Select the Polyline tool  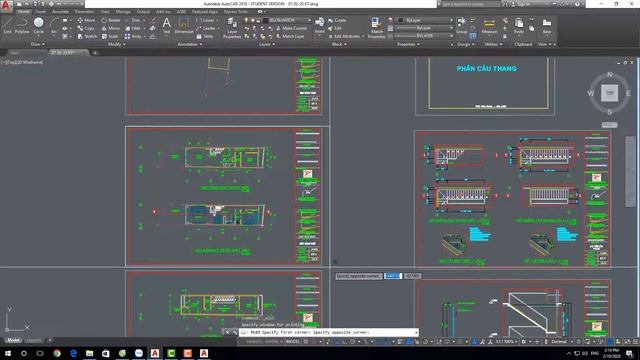tap(22, 25)
